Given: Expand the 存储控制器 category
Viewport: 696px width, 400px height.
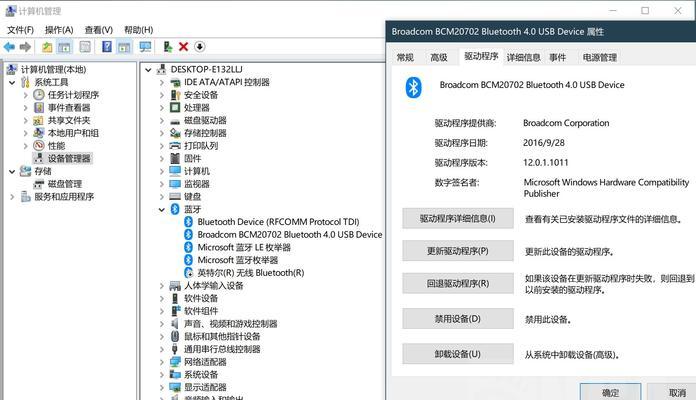Looking at the screenshot, I should pyautogui.click(x=162, y=133).
